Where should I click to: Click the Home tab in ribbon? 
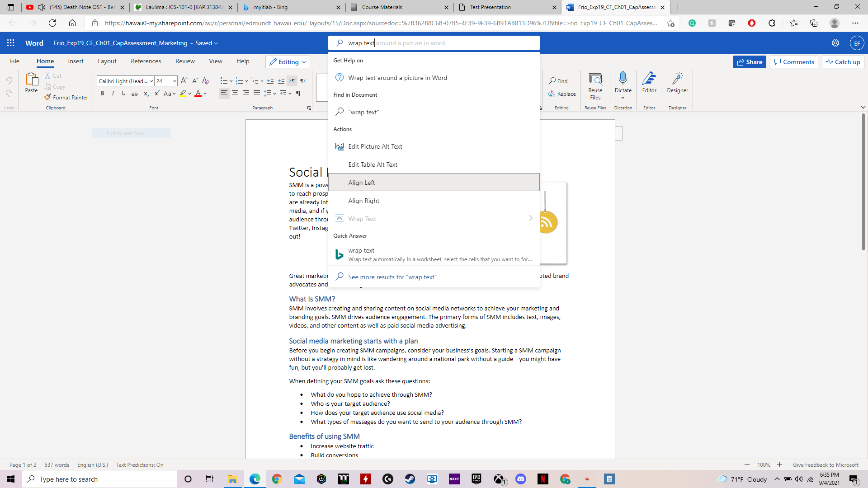tap(45, 61)
